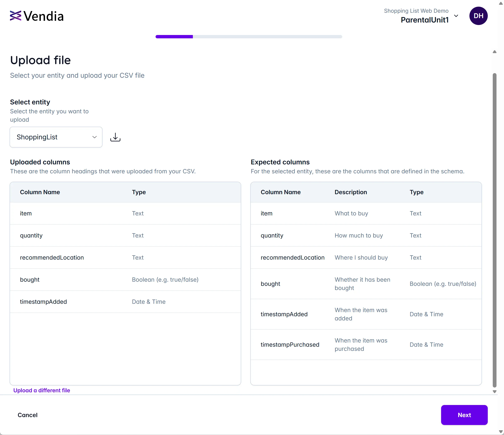
Task: Select the quantity row in Uploaded columns
Action: tap(125, 235)
